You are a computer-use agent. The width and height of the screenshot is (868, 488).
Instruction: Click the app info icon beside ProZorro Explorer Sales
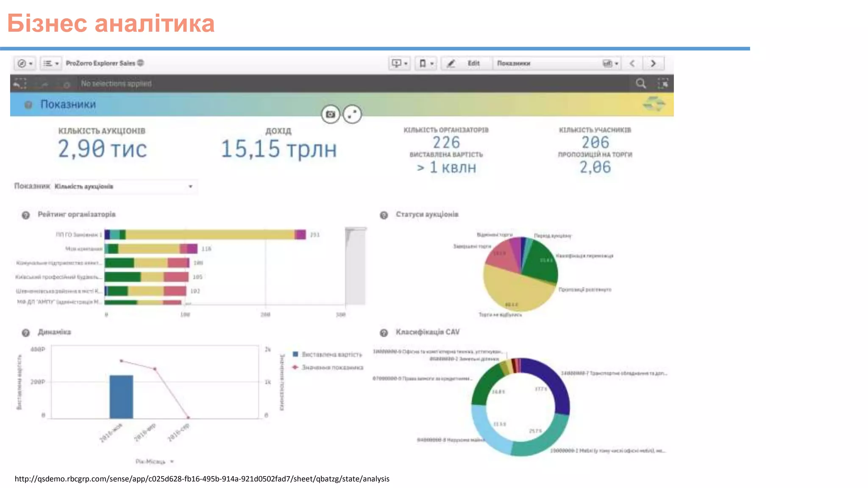point(141,63)
